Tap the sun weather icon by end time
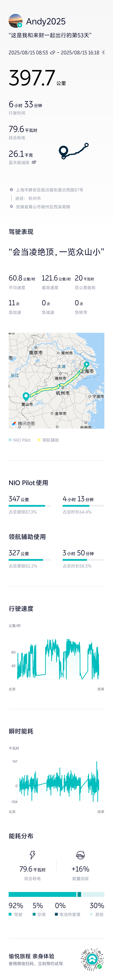The height and width of the screenshot is (980, 113). point(103,53)
